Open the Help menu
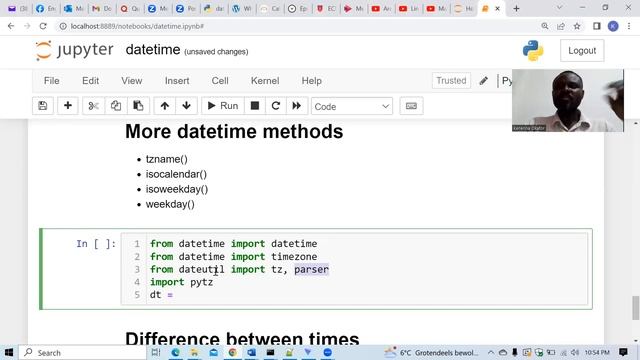The image size is (640, 360). pyautogui.click(x=311, y=81)
